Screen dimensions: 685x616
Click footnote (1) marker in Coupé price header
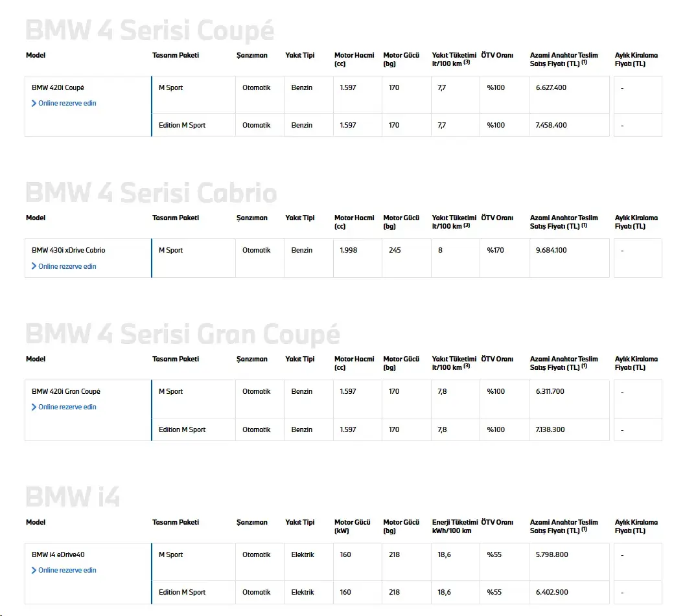(584, 62)
